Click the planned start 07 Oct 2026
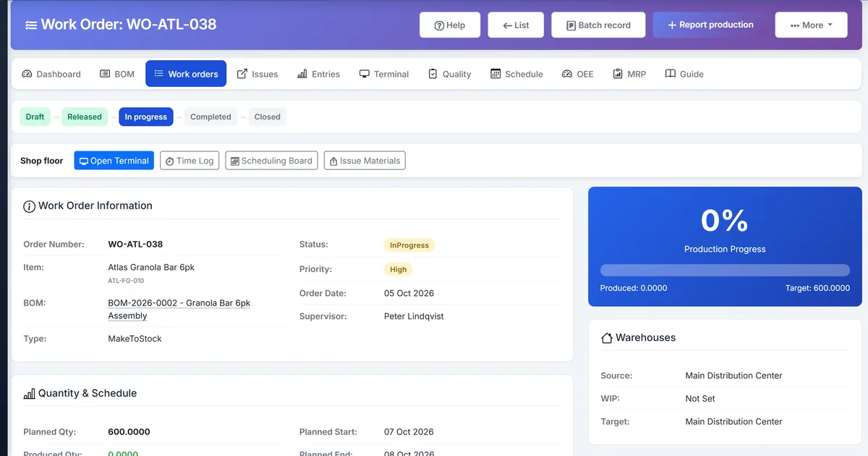 pyautogui.click(x=409, y=432)
